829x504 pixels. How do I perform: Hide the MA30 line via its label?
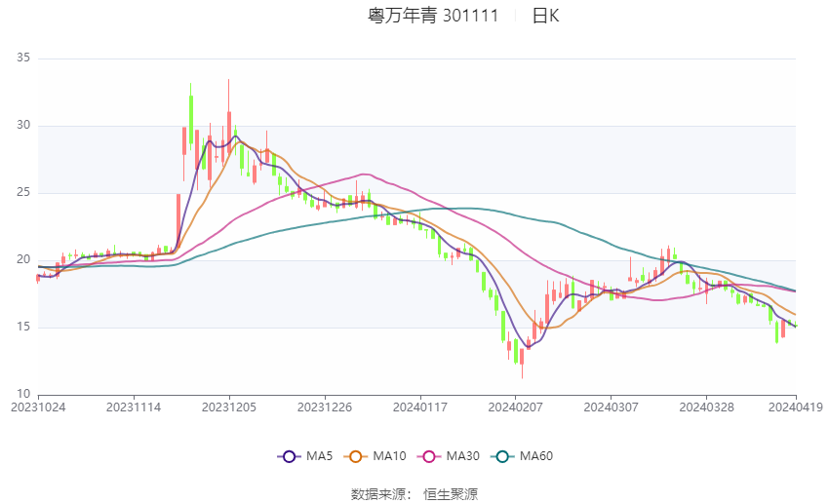tap(462, 456)
